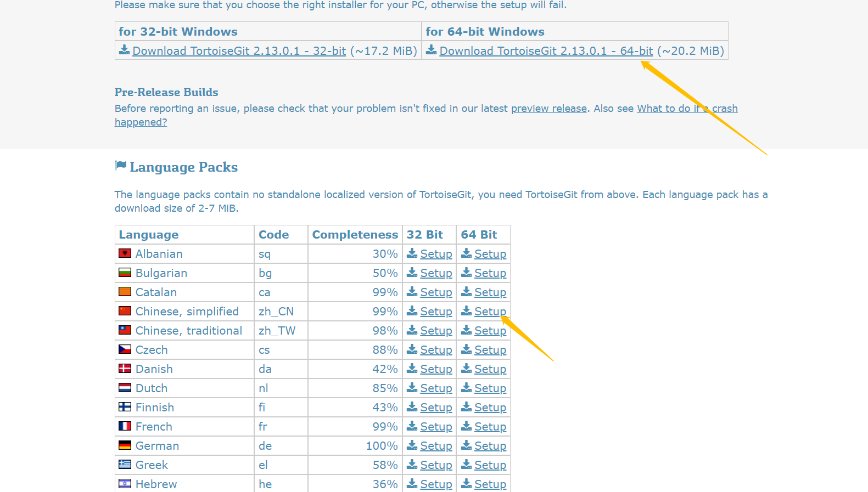Click the Catalan flag icon

coord(125,292)
